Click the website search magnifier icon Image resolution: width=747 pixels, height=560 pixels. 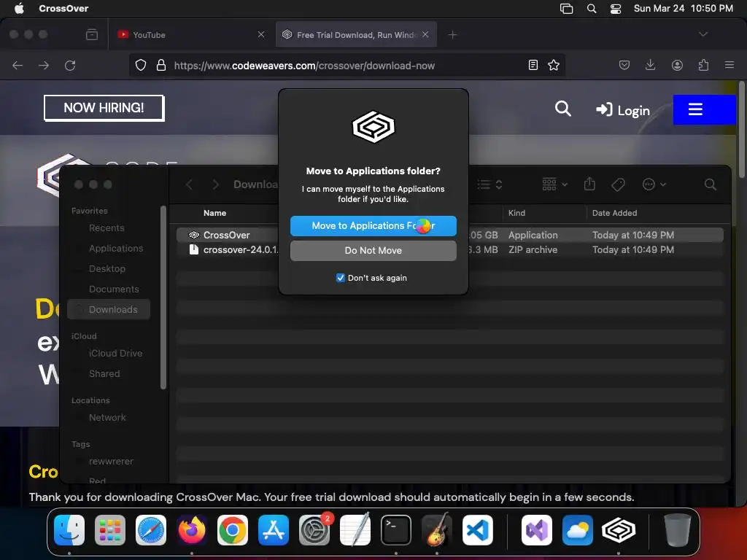[x=562, y=109]
